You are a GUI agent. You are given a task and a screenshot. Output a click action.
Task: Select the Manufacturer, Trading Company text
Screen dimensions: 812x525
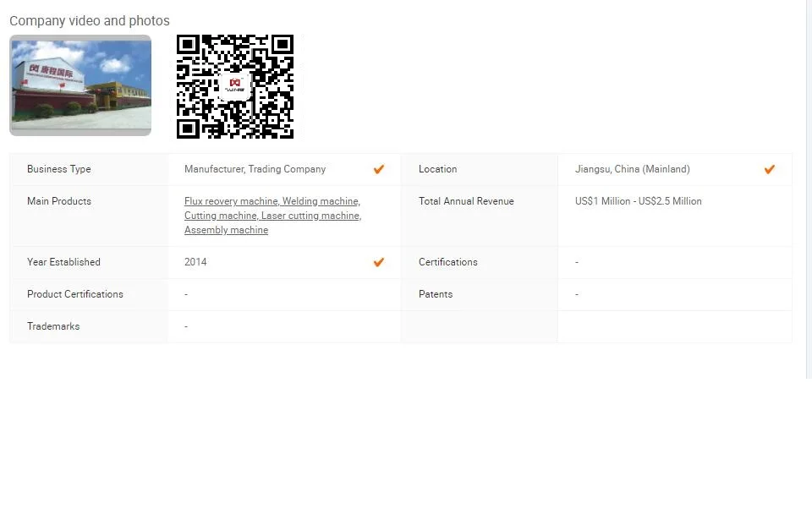coord(255,169)
